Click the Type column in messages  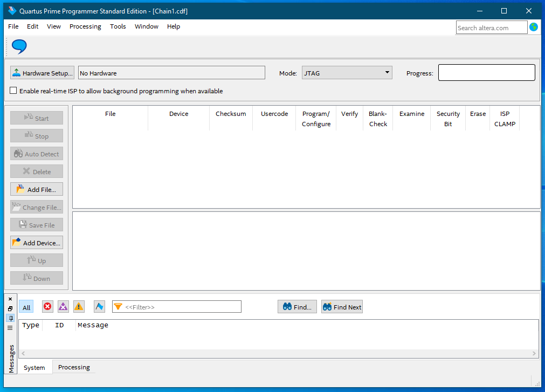coord(31,325)
